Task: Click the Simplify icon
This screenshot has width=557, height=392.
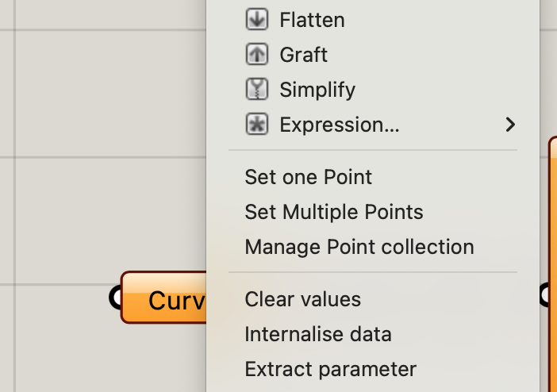Action: tap(257, 90)
